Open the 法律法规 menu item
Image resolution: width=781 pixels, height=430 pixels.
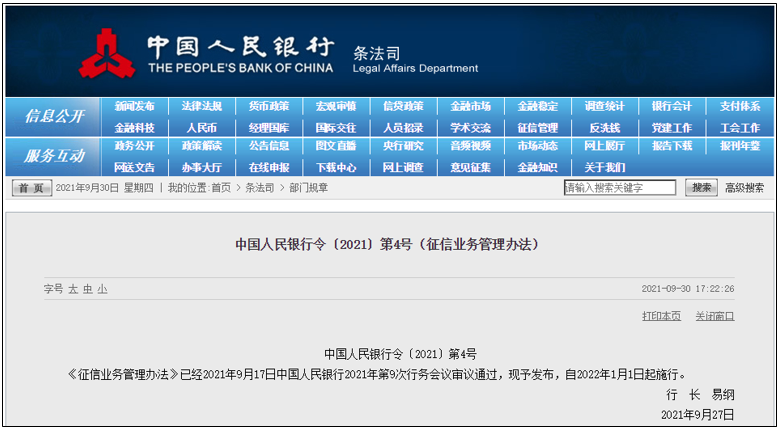click(202, 106)
